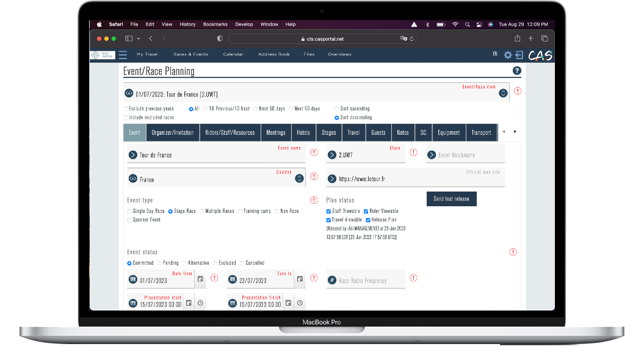Open the Date to calendar picker icon
The width and height of the screenshot is (644, 352).
(300, 279)
